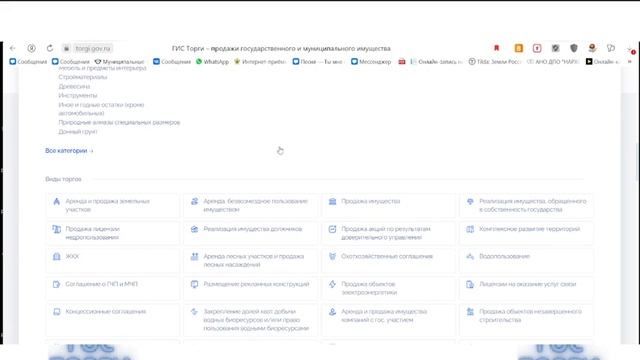Open the WhatsApp bookmark

click(212, 62)
